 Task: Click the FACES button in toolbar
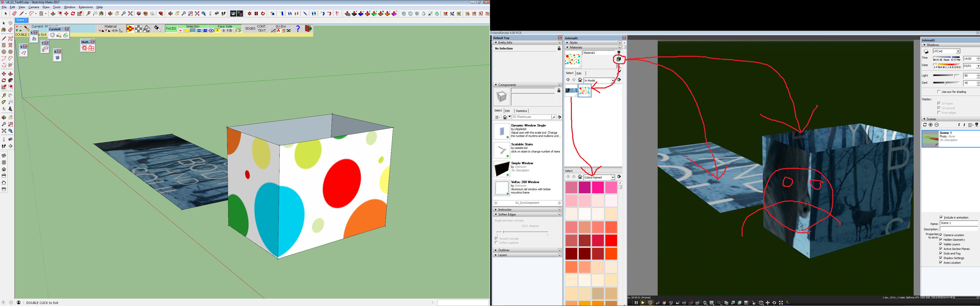click(171, 29)
